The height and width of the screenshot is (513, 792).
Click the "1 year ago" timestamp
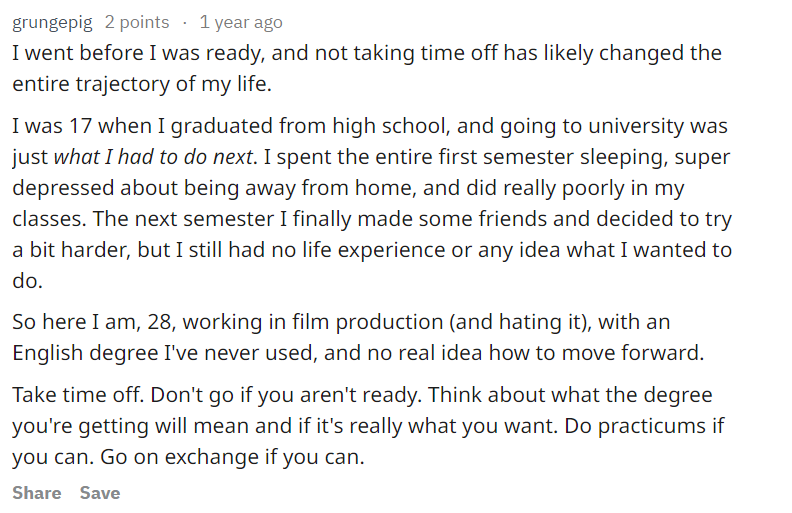click(241, 22)
